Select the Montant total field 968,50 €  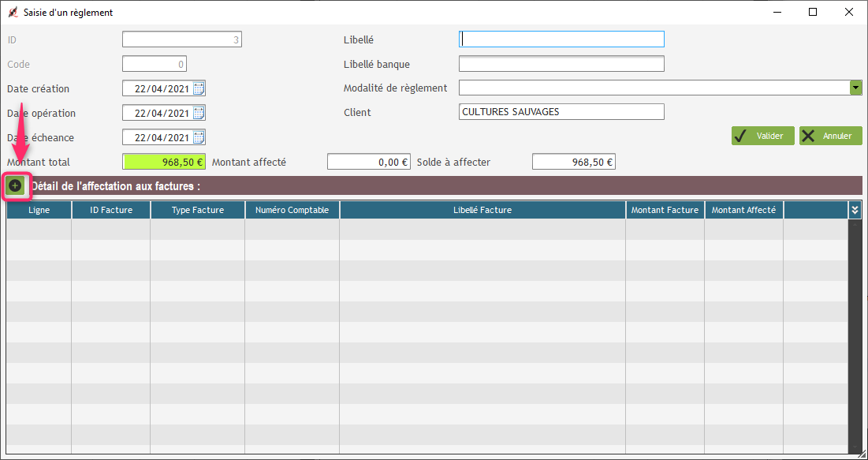(x=164, y=162)
